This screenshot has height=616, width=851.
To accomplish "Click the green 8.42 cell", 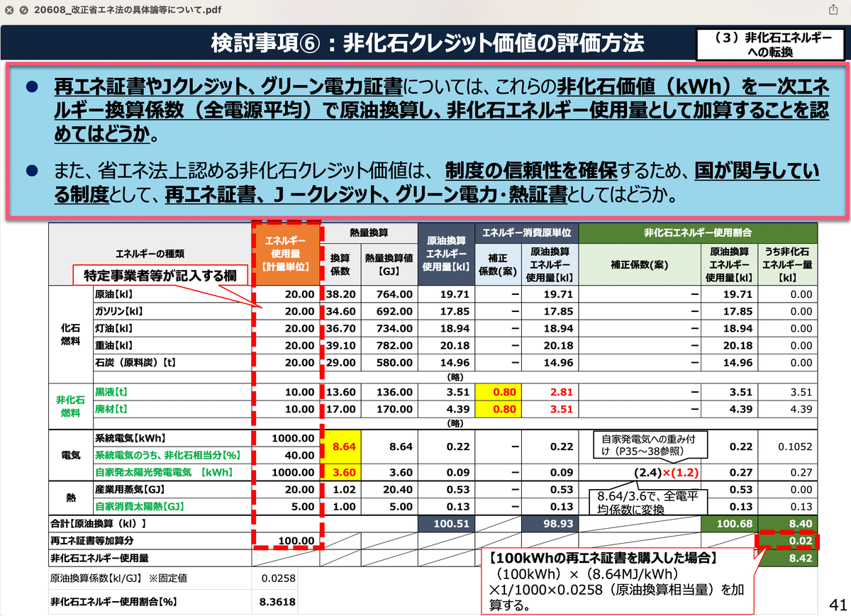I will pos(788,558).
